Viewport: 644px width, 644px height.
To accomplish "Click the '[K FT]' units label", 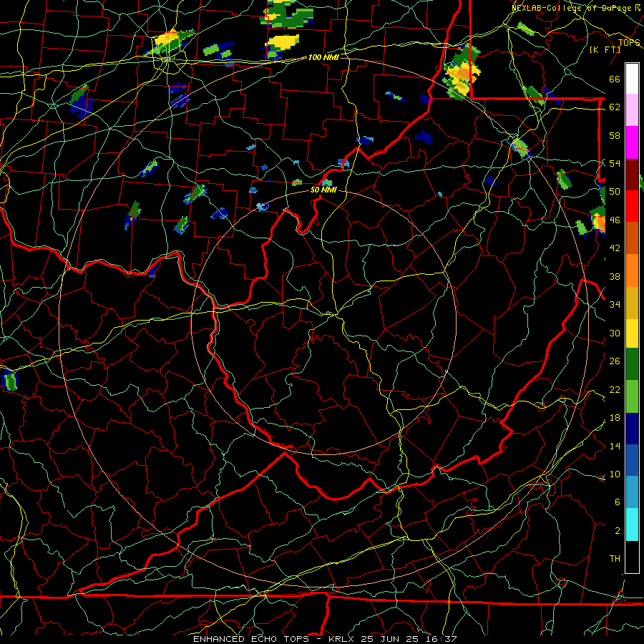I will [605, 49].
